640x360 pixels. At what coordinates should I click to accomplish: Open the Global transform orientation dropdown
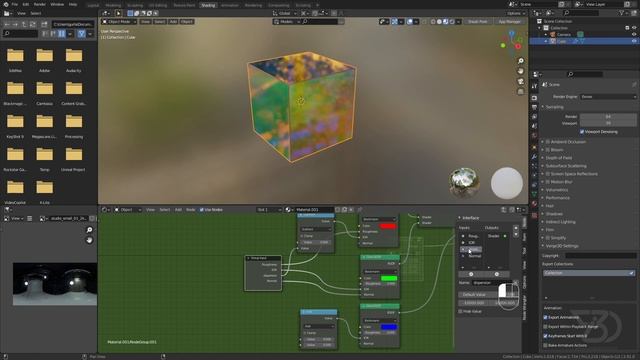[284, 13]
